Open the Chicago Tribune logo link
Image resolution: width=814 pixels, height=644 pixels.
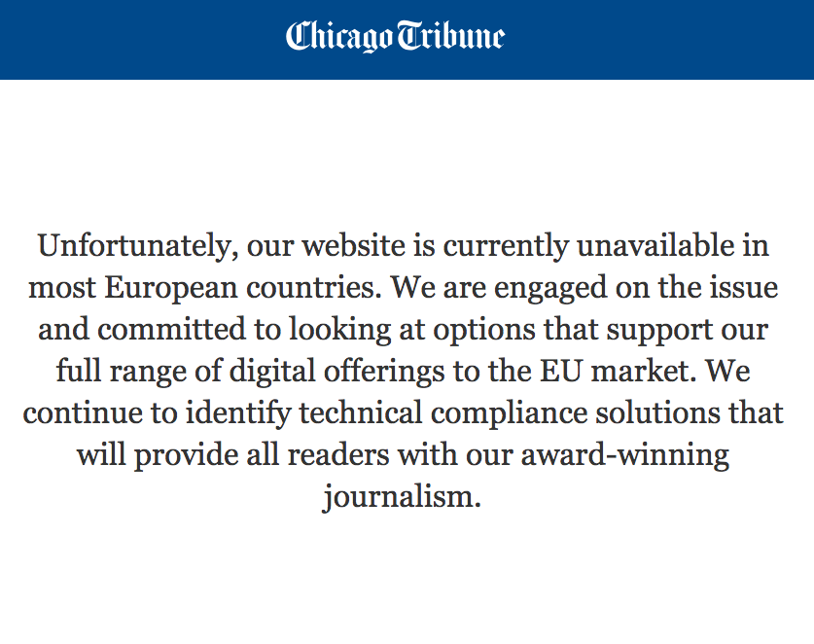tap(395, 36)
